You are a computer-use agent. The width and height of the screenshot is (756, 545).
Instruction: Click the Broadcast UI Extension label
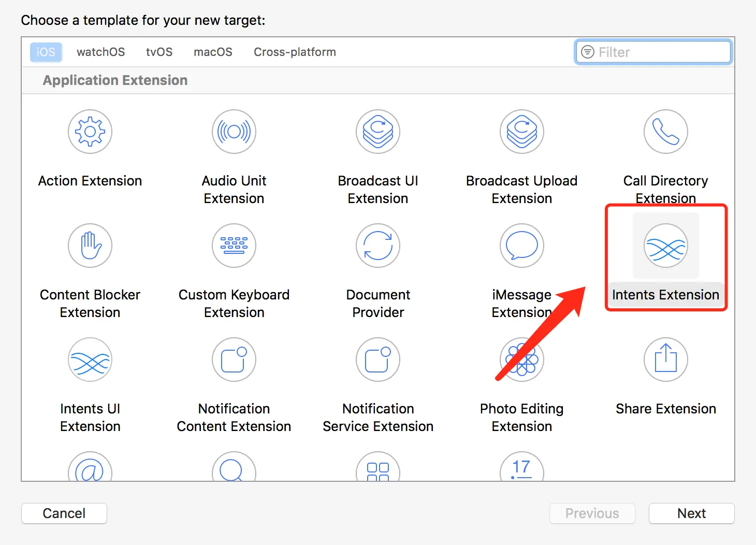378,190
